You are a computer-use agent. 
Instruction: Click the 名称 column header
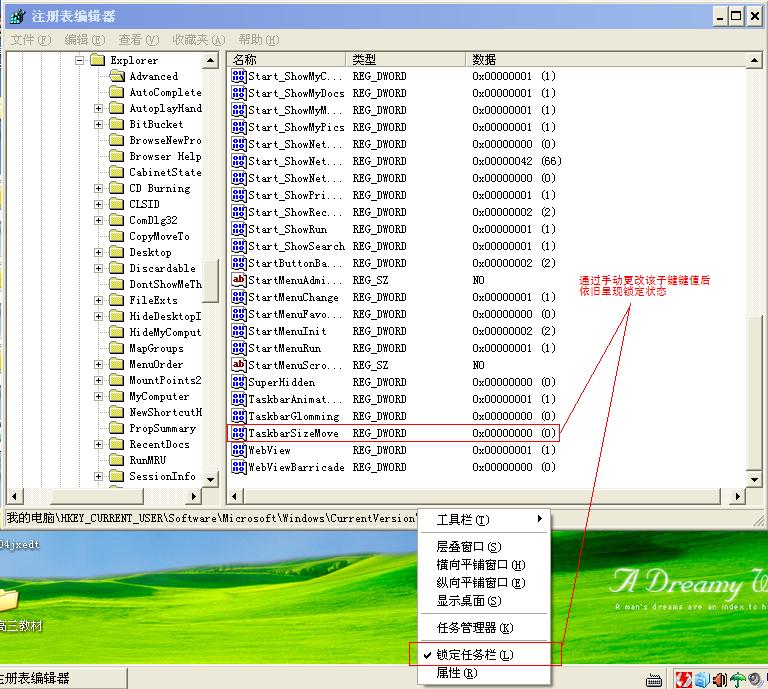coord(287,60)
